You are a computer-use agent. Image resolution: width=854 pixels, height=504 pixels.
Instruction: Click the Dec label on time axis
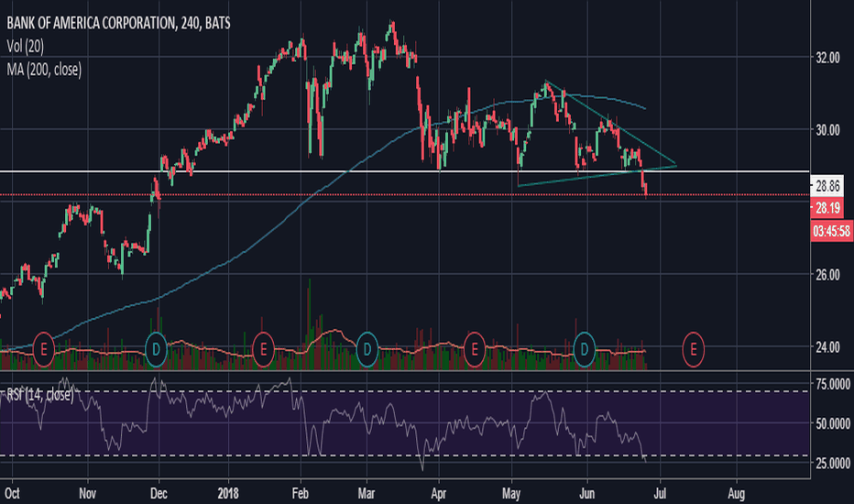(159, 494)
